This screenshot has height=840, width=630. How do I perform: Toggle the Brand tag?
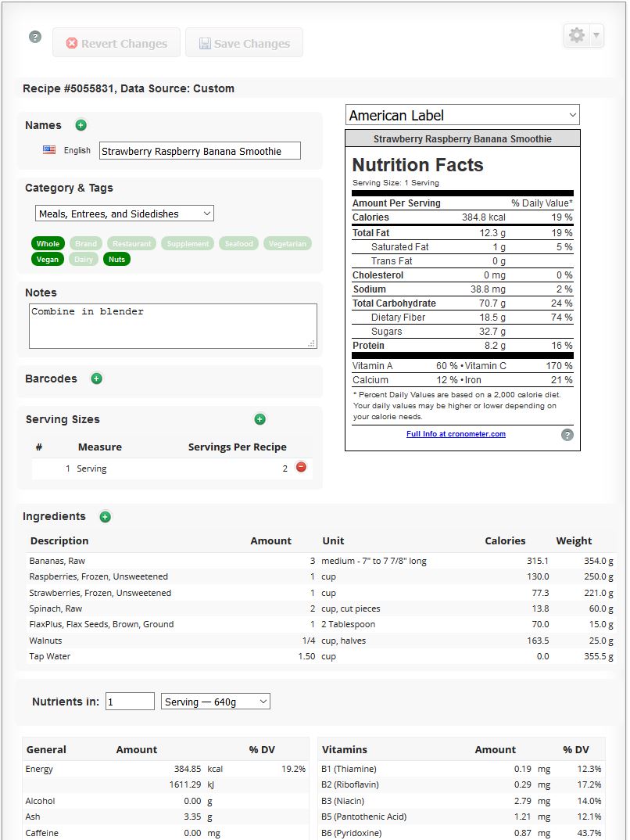pos(86,244)
